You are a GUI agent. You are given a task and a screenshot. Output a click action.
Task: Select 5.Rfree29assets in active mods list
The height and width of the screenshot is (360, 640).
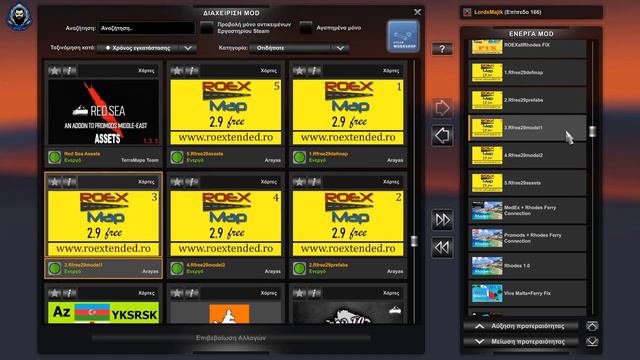pyautogui.click(x=527, y=183)
